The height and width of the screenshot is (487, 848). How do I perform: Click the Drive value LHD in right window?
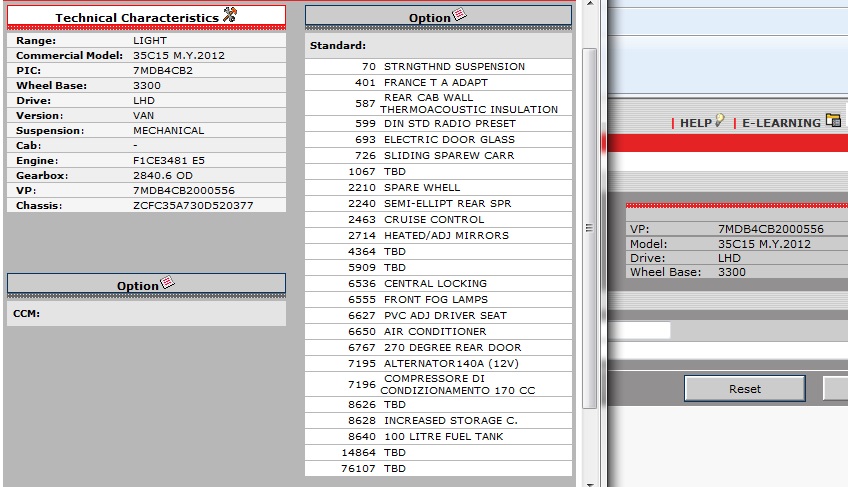729,258
